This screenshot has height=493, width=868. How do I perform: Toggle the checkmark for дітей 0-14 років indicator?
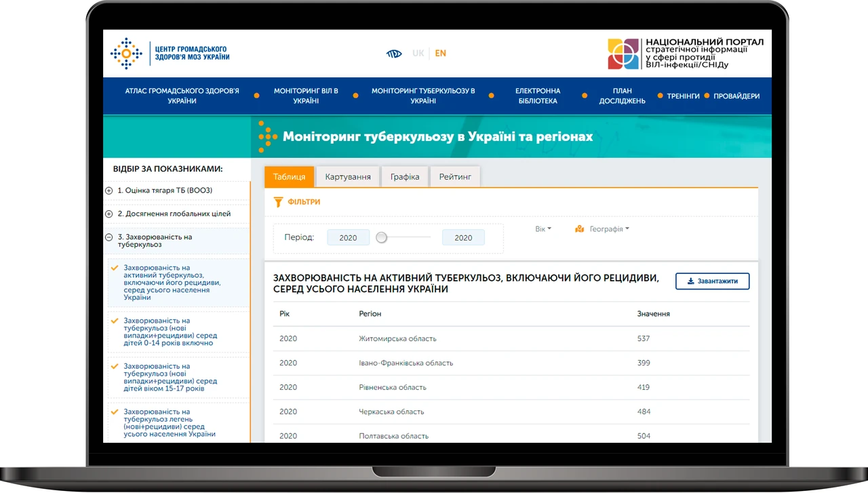(x=114, y=321)
